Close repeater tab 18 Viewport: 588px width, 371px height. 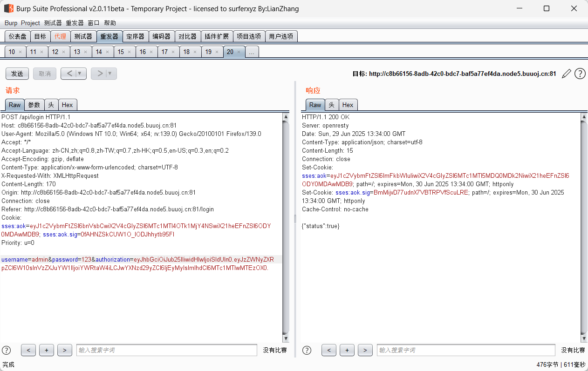click(x=195, y=52)
